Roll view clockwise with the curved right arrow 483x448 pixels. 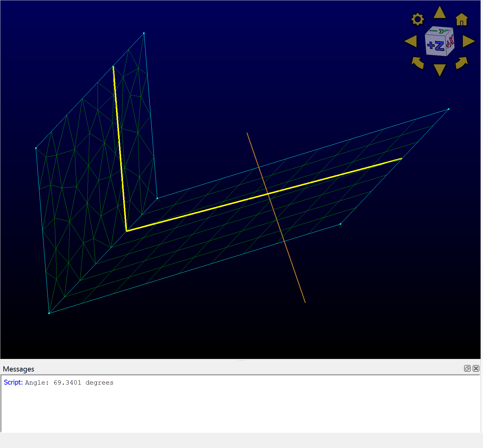pyautogui.click(x=462, y=63)
